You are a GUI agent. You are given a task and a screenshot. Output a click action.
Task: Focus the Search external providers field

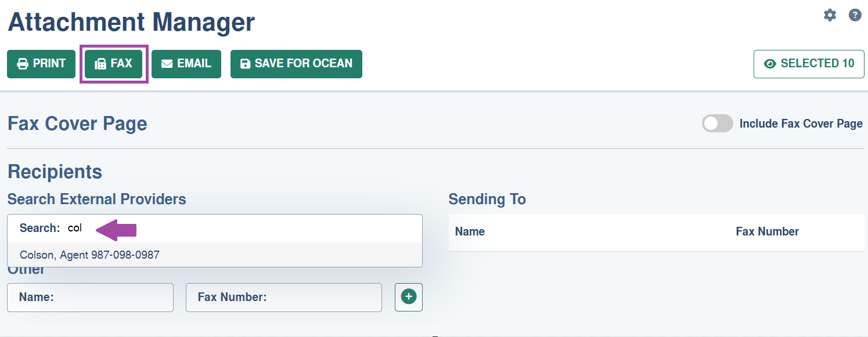coord(215,229)
